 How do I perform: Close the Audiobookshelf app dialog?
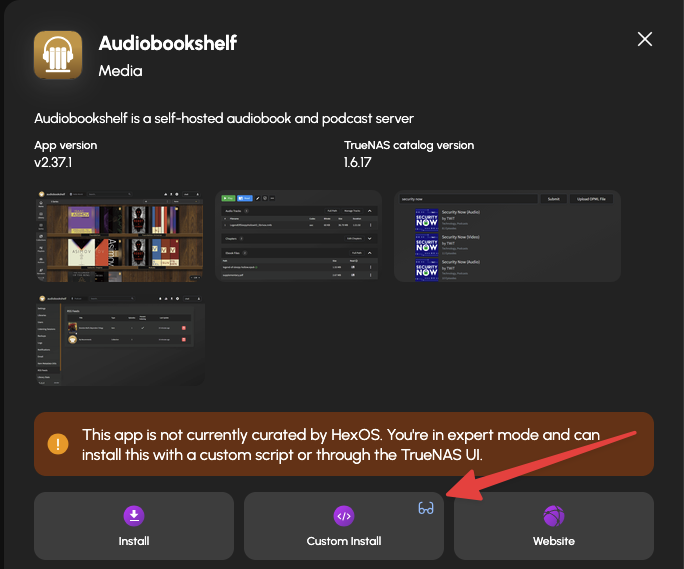point(645,39)
